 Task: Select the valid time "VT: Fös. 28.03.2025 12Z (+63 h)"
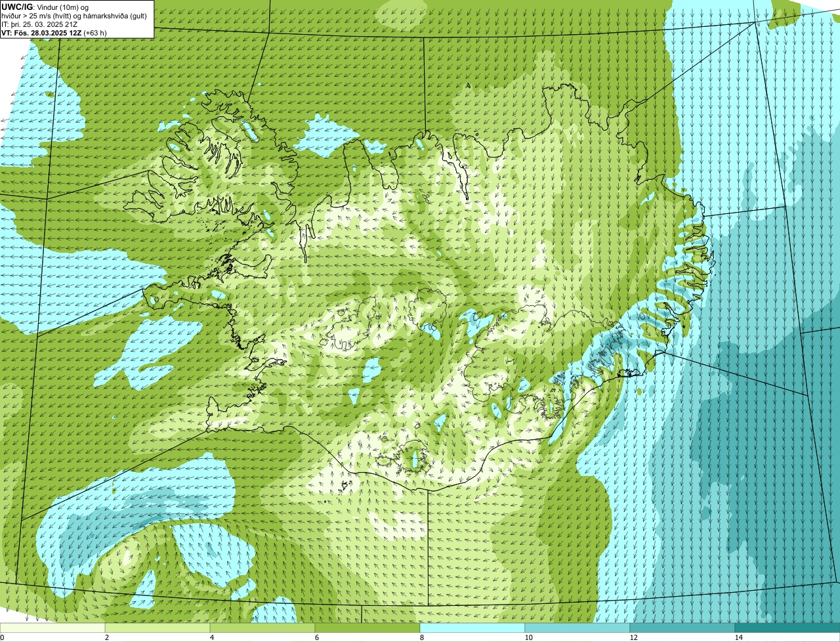54,32
